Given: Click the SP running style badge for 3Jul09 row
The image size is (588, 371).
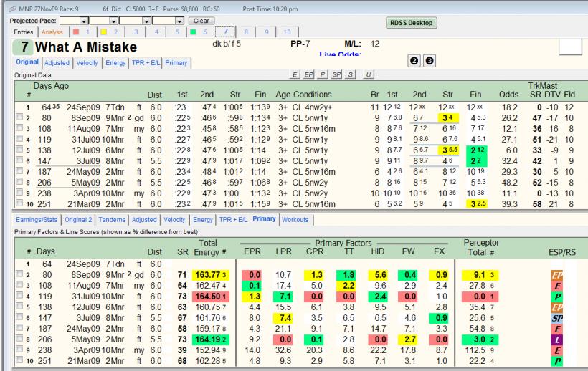Looking at the screenshot, I should click(x=557, y=318).
